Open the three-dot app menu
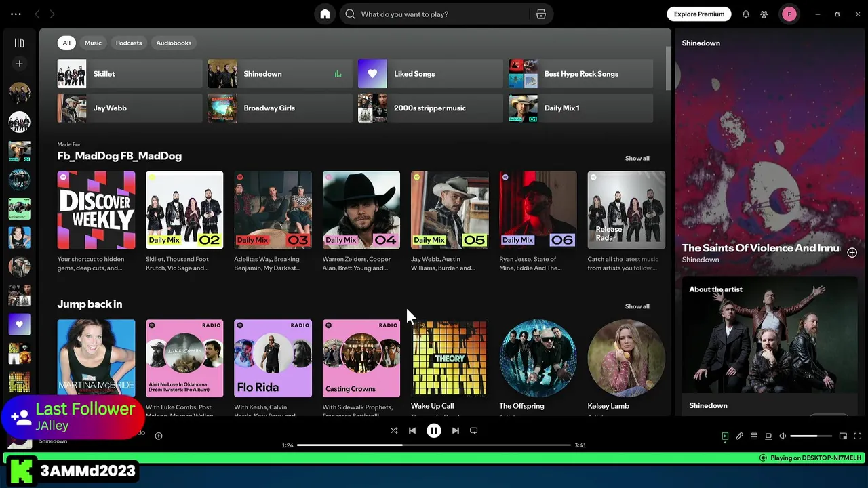The image size is (868, 488). pyautogui.click(x=16, y=14)
